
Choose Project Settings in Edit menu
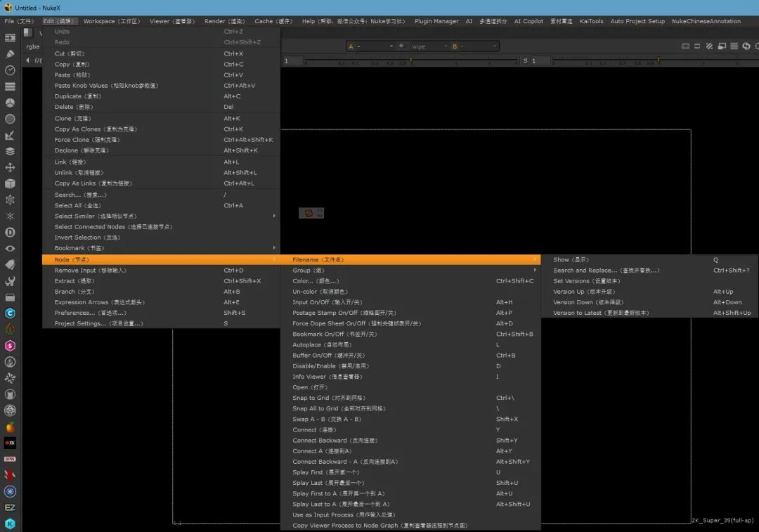click(161, 323)
